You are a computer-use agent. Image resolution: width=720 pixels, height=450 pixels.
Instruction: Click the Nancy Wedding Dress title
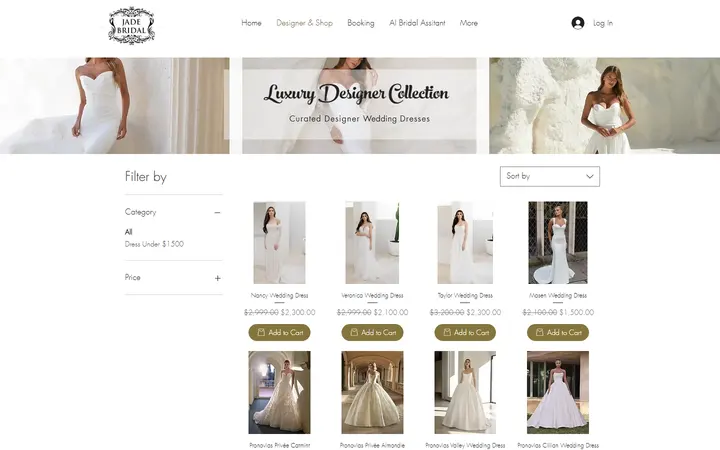click(x=279, y=296)
